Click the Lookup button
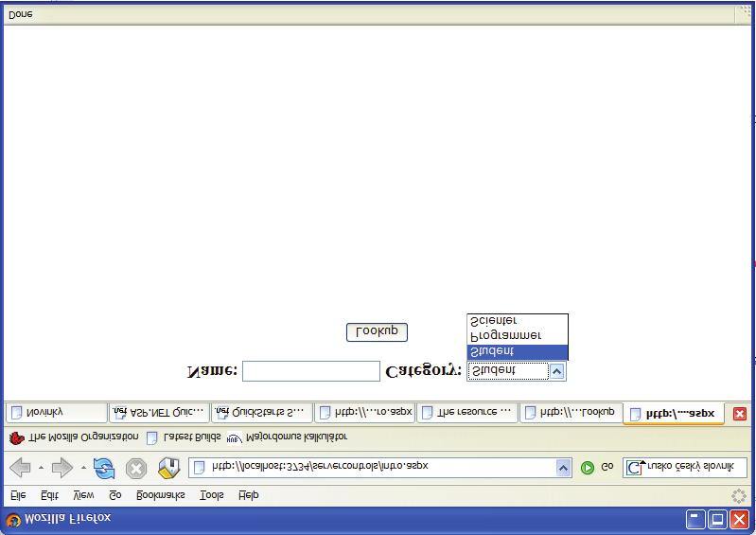Image resolution: width=756 pixels, height=535 pixels. pyautogui.click(x=377, y=332)
